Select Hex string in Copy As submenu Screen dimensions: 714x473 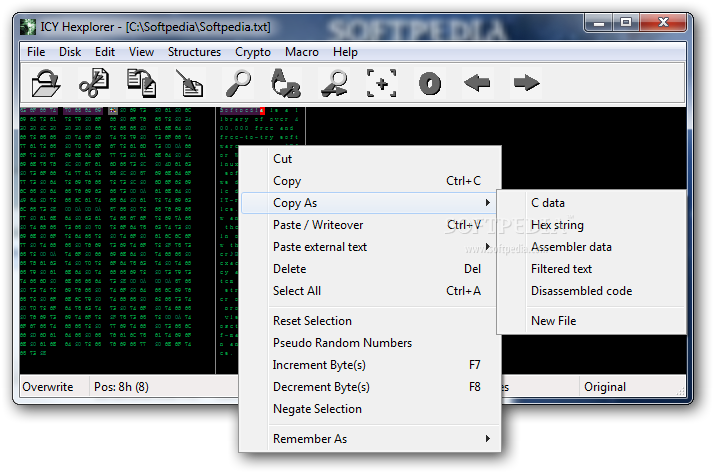(x=592, y=225)
